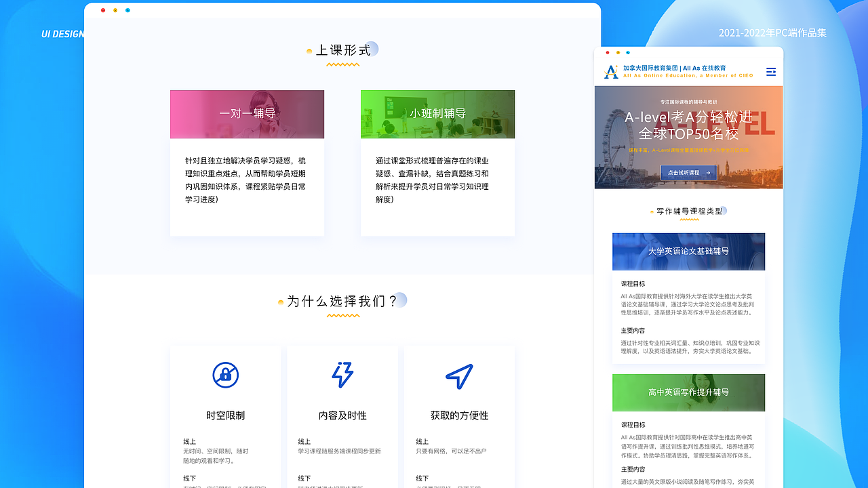Click 课程目标 label under 高中英语写作提升辅导
Image resolution: width=868 pixels, height=488 pixels.
633,425
